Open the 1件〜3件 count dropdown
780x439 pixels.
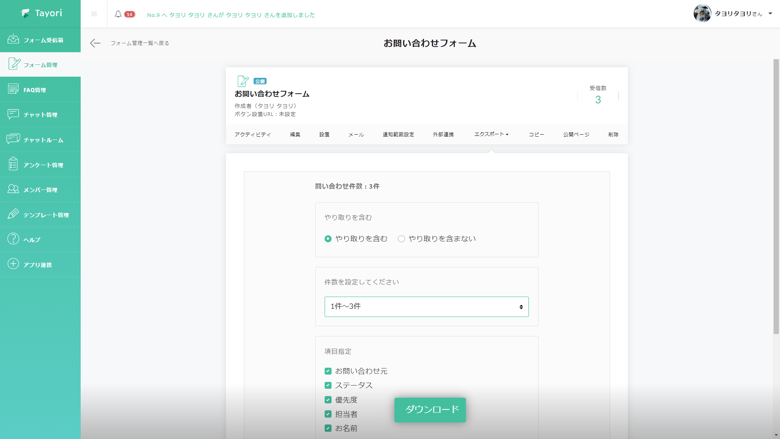pyautogui.click(x=426, y=307)
